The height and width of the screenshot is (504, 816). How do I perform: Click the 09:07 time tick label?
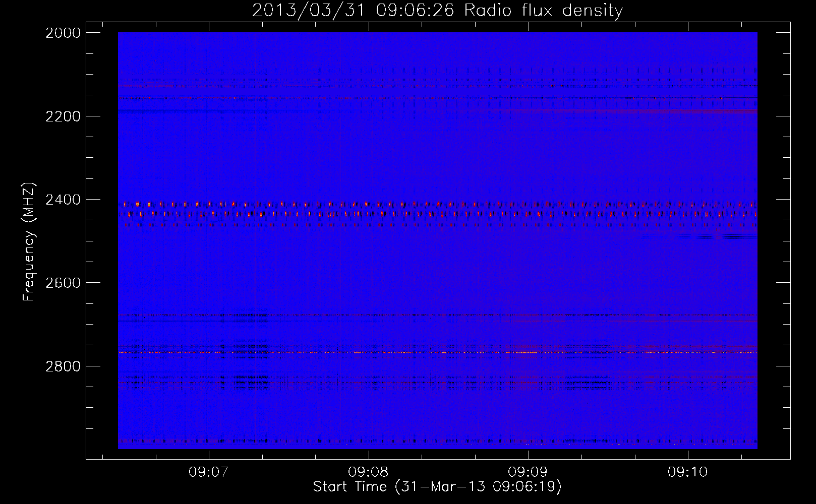(x=209, y=472)
